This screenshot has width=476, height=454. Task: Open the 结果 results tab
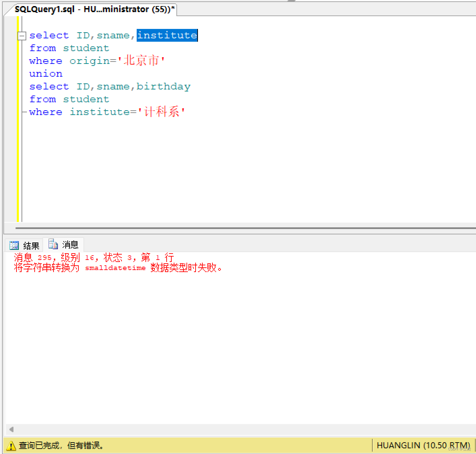pos(25,245)
